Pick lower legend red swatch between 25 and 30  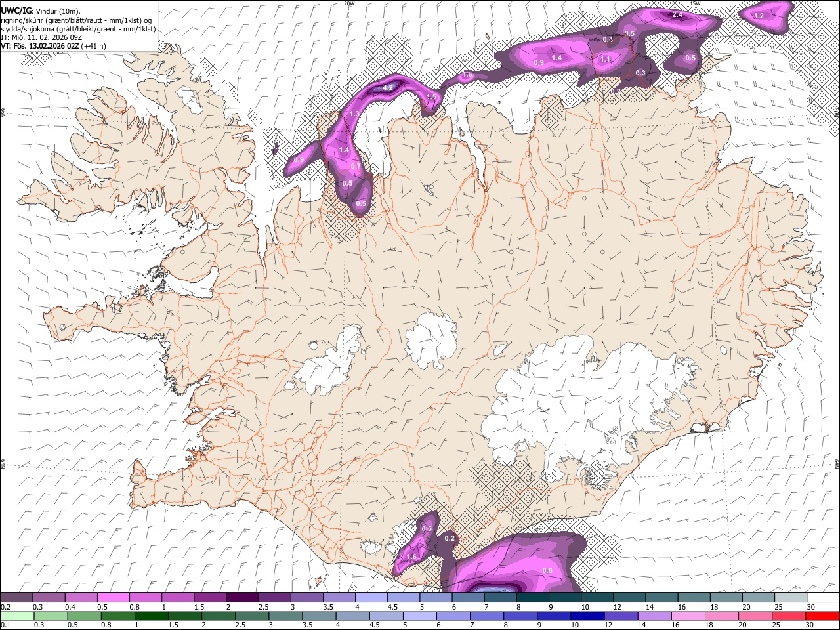(789, 616)
